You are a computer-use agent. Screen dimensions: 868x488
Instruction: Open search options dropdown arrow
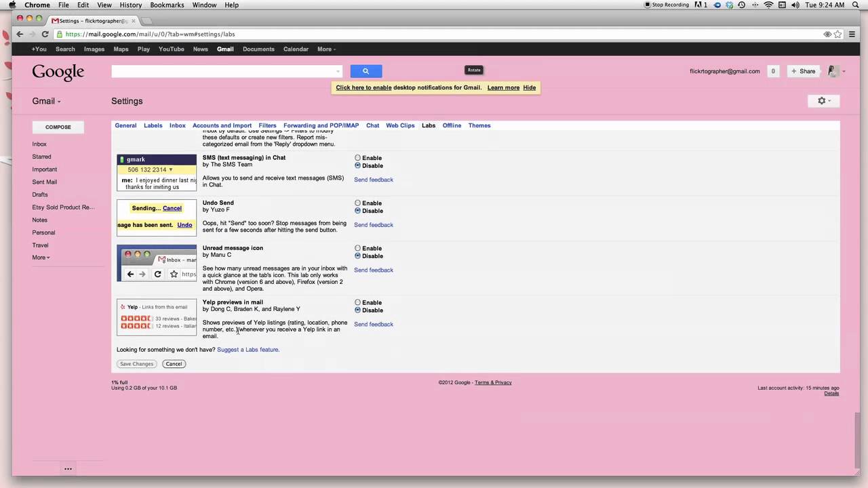338,71
